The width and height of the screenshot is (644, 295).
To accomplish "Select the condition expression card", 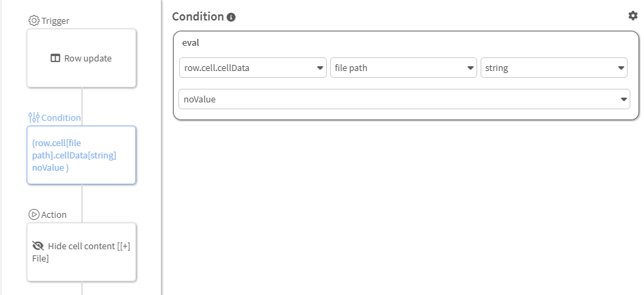I will [81, 155].
